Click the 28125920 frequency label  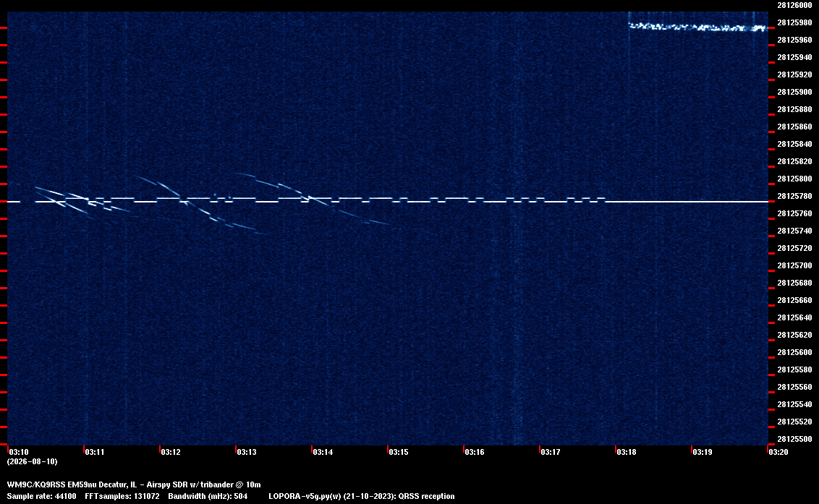(794, 74)
